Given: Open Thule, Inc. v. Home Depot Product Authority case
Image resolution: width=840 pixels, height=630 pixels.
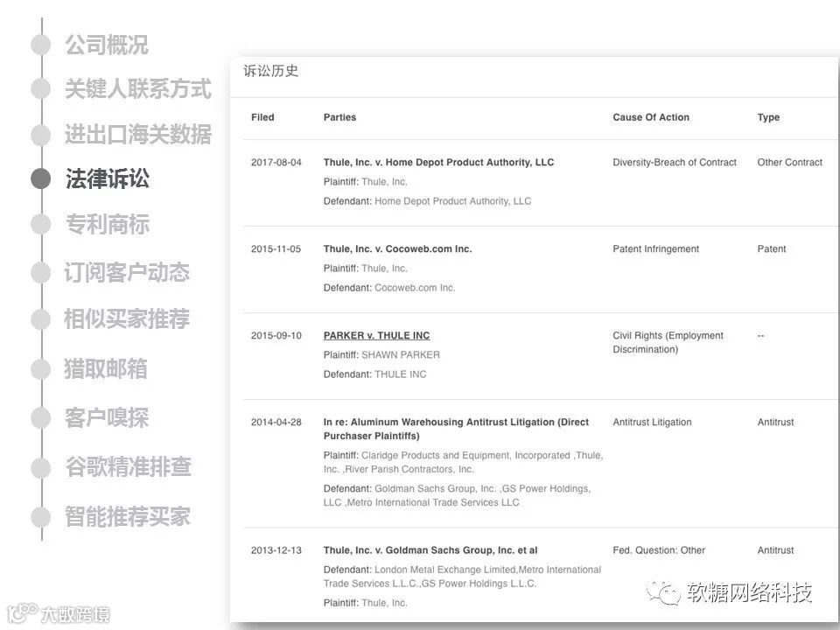Looking at the screenshot, I should (x=438, y=163).
